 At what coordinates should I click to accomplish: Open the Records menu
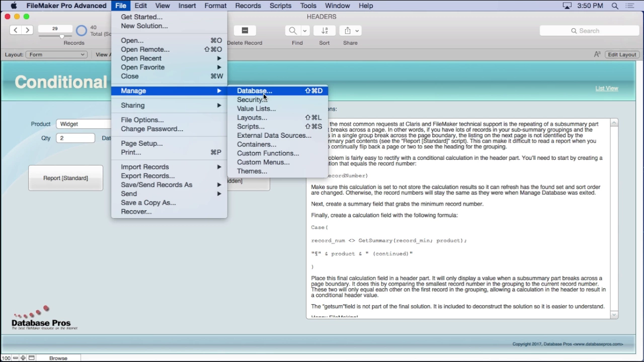(248, 6)
